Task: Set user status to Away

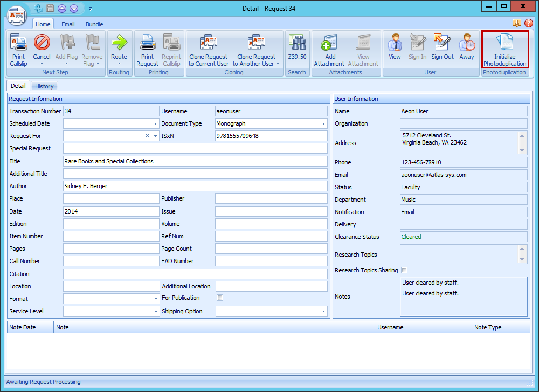Action: point(467,43)
